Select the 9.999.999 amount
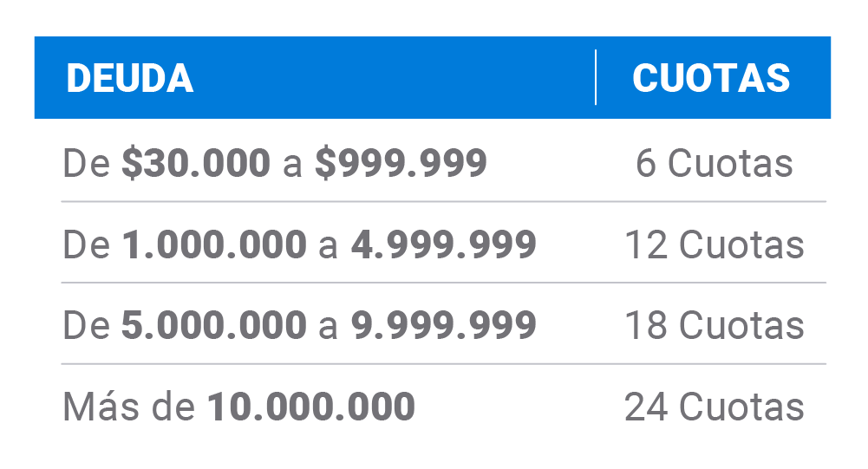 click(x=444, y=325)
